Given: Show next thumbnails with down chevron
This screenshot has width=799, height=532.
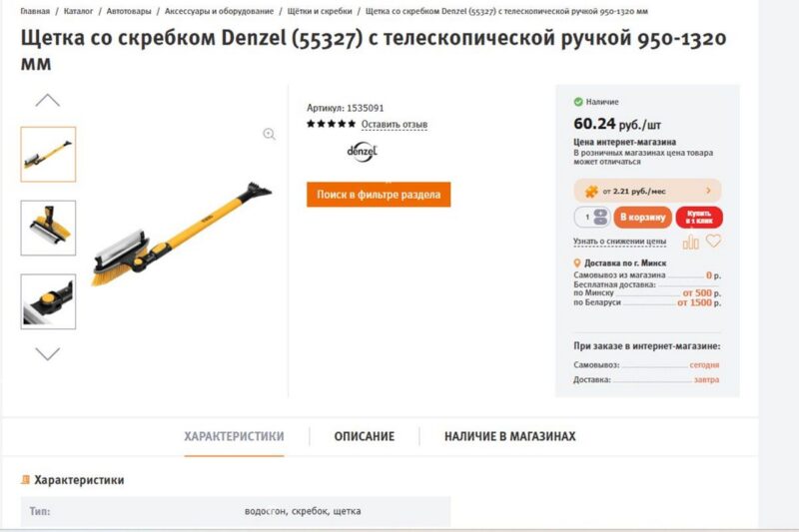Looking at the screenshot, I should pyautogui.click(x=47, y=353).
